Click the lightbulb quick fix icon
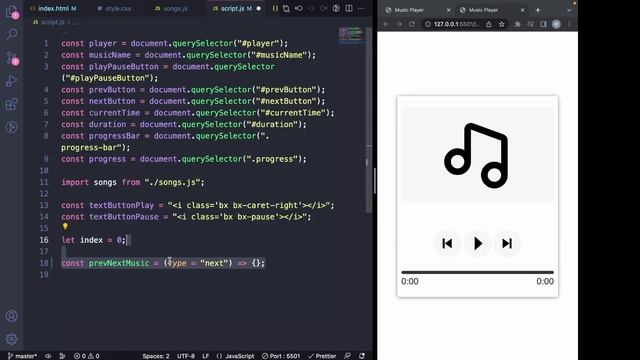Image resolution: width=640 pixels, height=360 pixels. pos(65,227)
